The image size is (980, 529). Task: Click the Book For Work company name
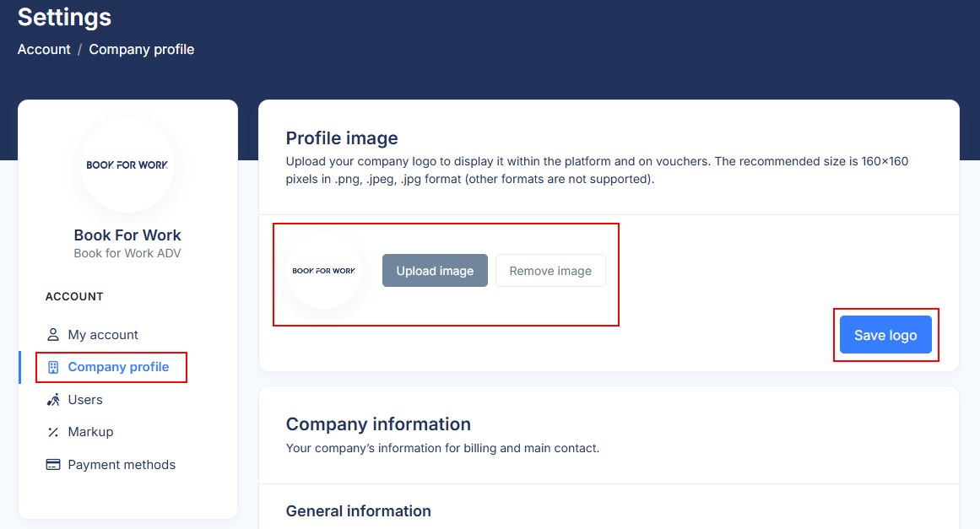tap(127, 235)
